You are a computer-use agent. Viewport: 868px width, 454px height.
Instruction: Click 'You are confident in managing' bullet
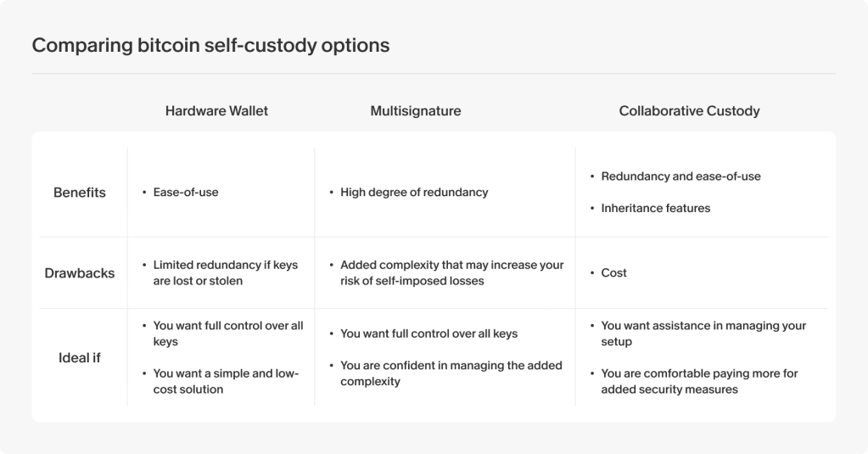tap(451, 373)
